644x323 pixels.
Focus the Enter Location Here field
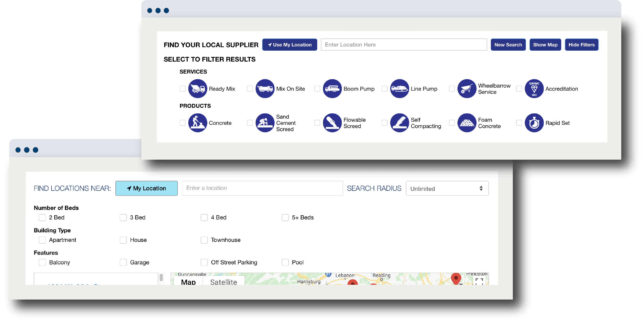pyautogui.click(x=403, y=45)
